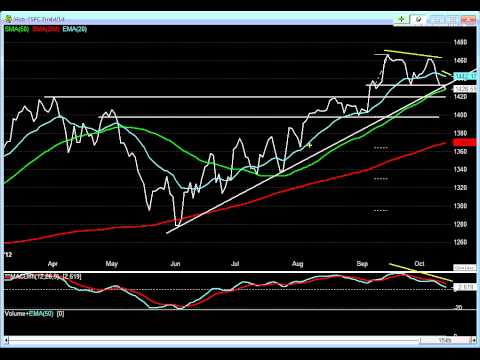The width and height of the screenshot is (480, 360).
Task: Click the Oct label on time axis
Action: click(x=419, y=264)
